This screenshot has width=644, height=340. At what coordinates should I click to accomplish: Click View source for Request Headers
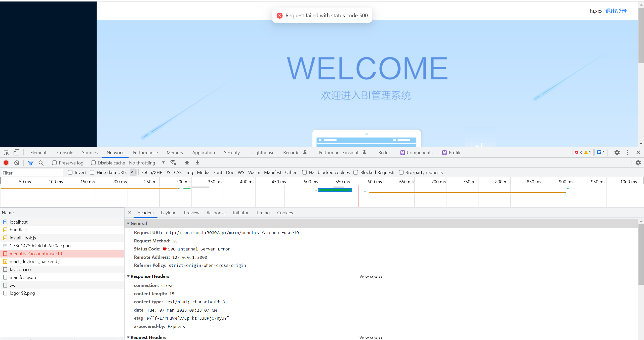(371, 337)
